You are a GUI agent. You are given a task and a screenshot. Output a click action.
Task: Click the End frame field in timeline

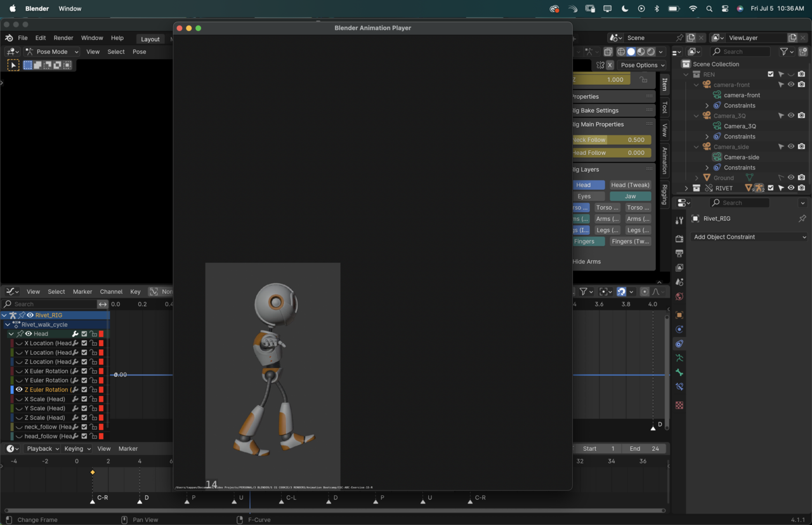(644, 449)
